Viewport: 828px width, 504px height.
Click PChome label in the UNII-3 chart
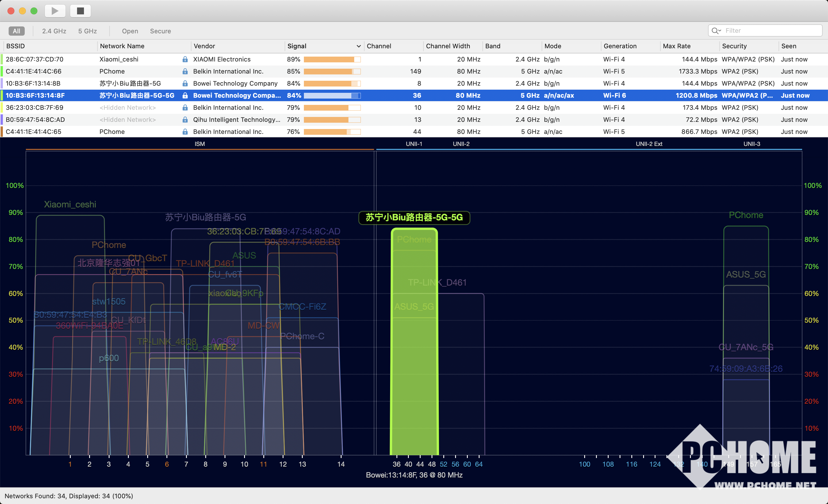tap(746, 215)
